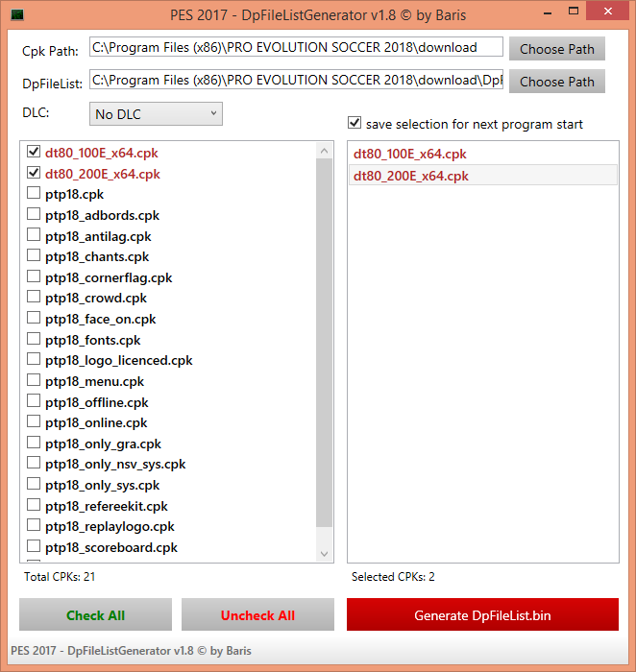
Task: Maximize the DpFileListGenerator window
Action: click(574, 12)
